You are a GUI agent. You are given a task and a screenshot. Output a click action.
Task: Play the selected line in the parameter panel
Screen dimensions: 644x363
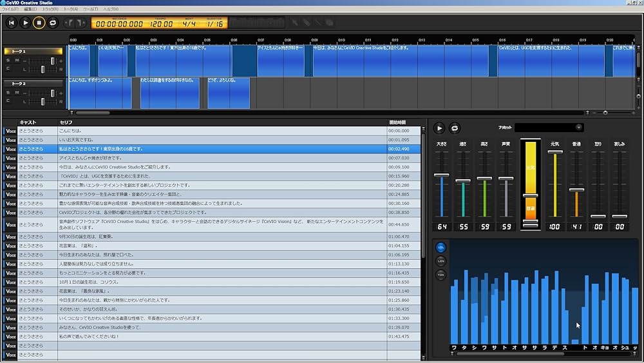pyautogui.click(x=439, y=128)
